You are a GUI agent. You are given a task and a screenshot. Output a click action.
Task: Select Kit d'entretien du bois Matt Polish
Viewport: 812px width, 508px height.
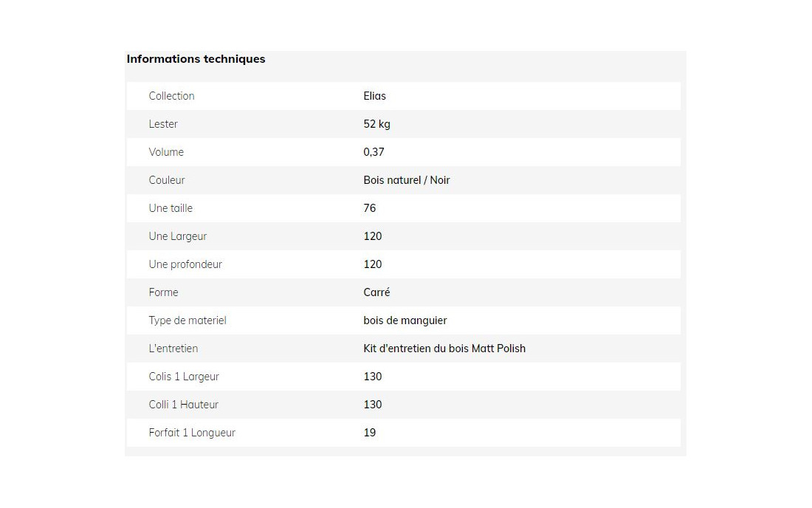[444, 348]
